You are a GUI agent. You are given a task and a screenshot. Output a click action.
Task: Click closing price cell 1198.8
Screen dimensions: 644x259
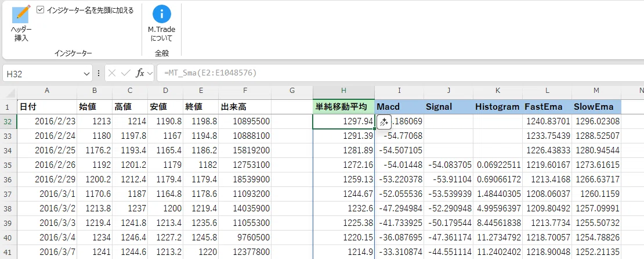[201, 121]
